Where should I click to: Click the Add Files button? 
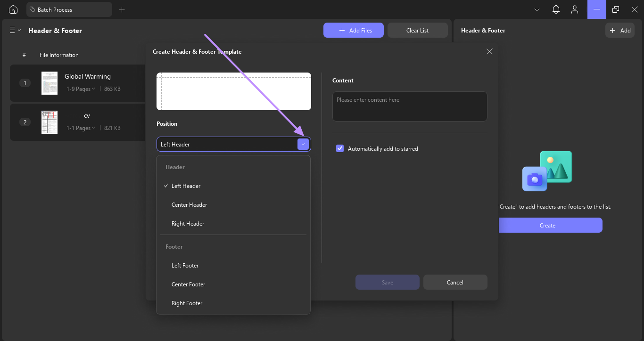(353, 30)
